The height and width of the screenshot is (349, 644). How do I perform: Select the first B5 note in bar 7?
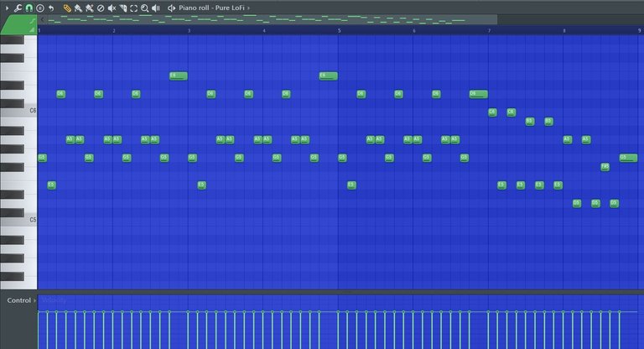click(x=530, y=122)
